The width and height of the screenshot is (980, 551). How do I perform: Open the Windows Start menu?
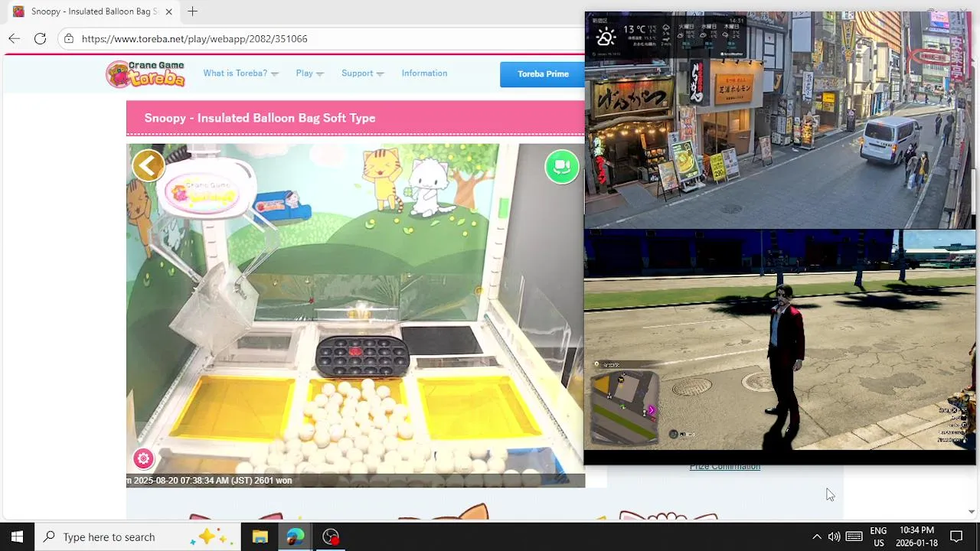tap(17, 536)
